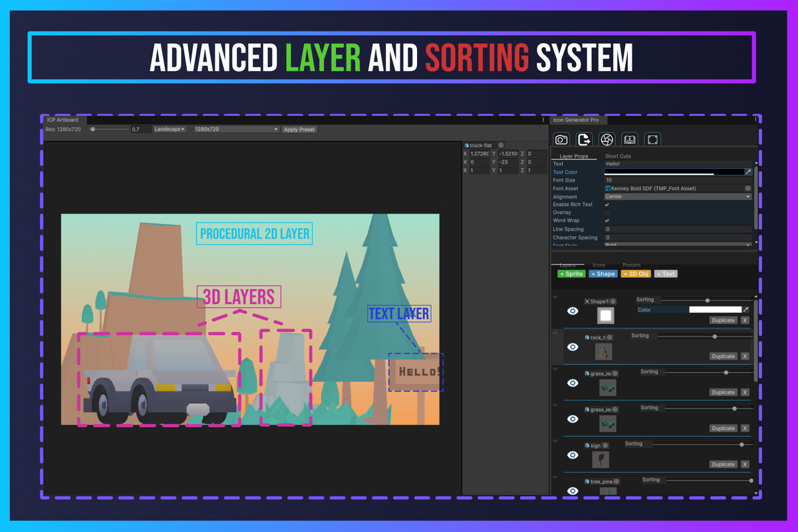
Task: Duplicate the ShapeT layer
Action: [723, 320]
